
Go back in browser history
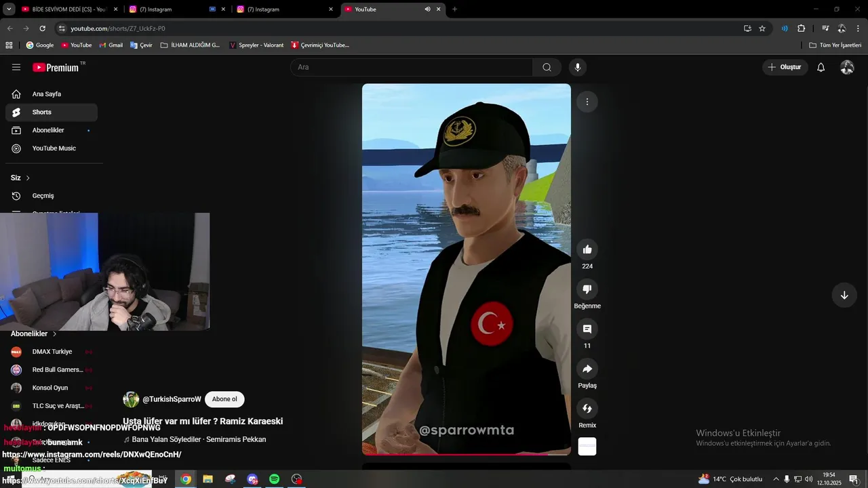point(9,28)
